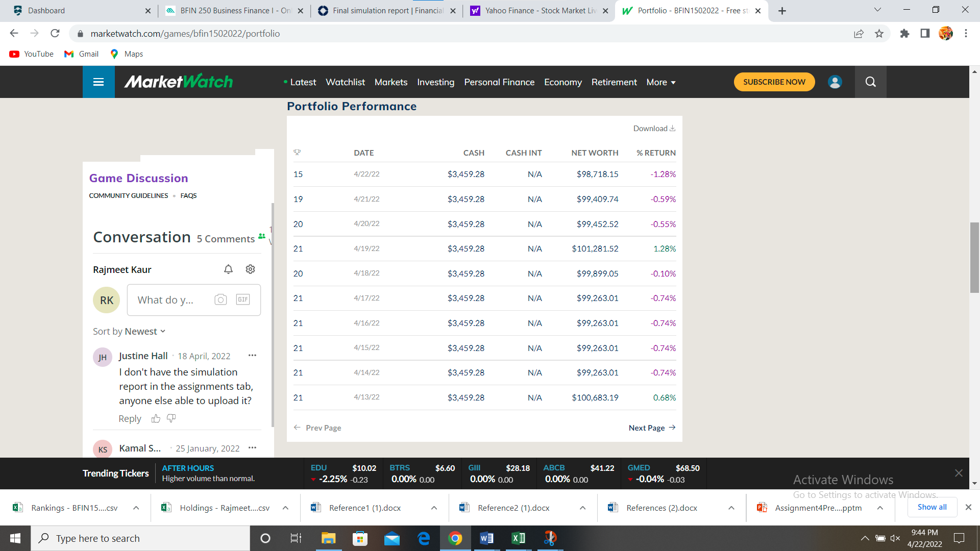Bookmark this page with the star icon
The width and height of the screenshot is (980, 551).
click(879, 34)
